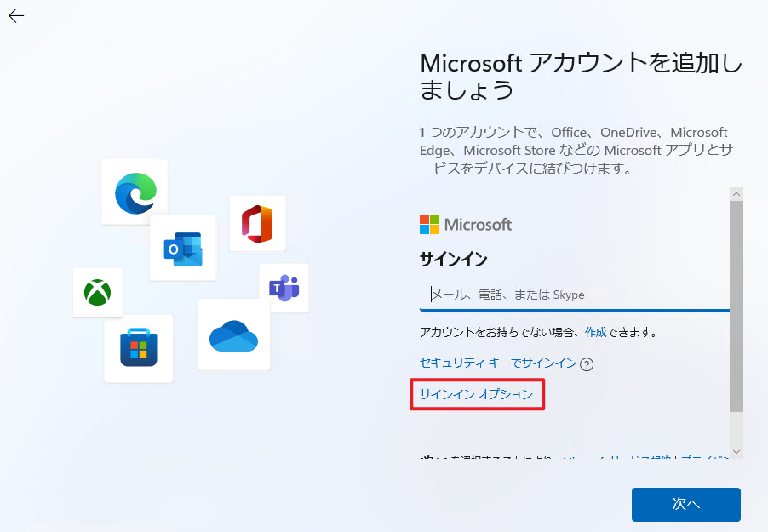The width and height of the screenshot is (768, 532).
Task: Click the 'Microsoft' wordmark beside the logo
Action: pyautogui.click(x=478, y=225)
